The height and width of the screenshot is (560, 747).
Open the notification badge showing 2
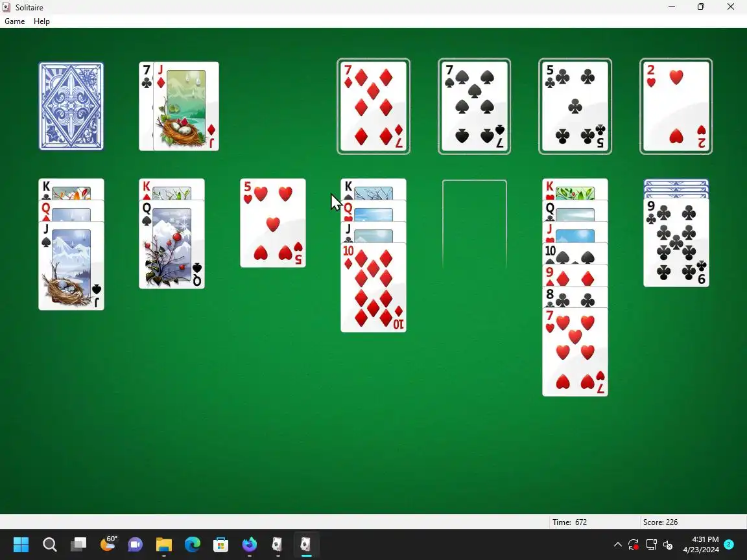[x=729, y=544]
